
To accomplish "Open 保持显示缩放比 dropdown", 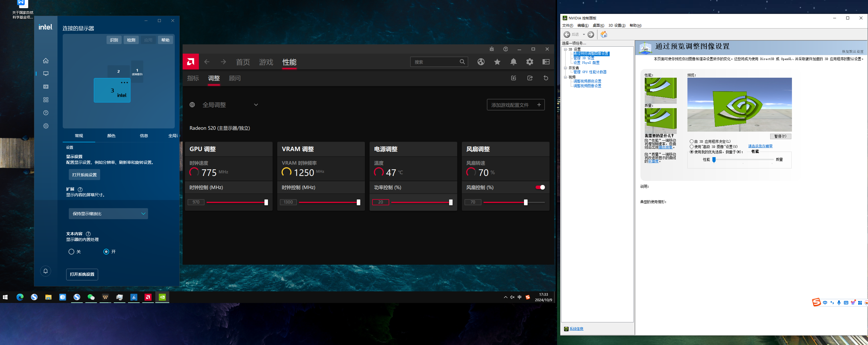I will coord(108,214).
